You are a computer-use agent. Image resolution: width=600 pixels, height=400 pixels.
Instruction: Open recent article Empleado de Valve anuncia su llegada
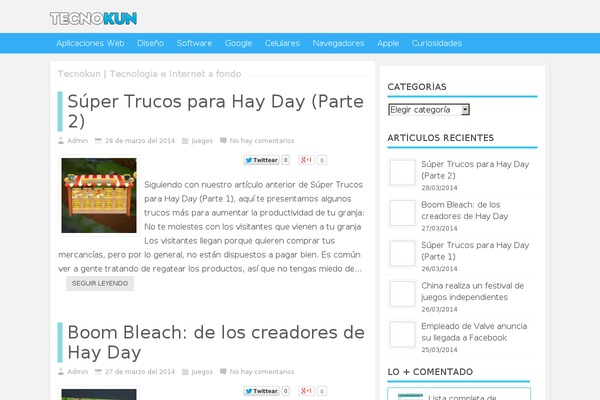474,332
